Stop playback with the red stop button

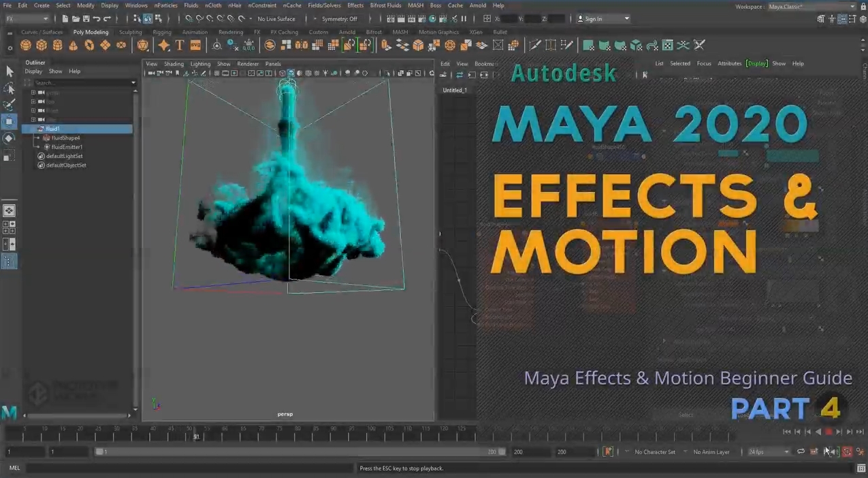click(x=829, y=432)
